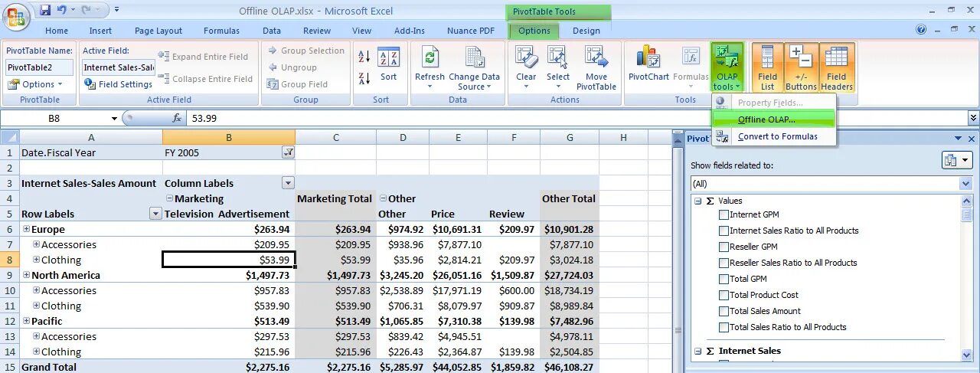Click field list vertical scrollbar thumb

(967, 214)
